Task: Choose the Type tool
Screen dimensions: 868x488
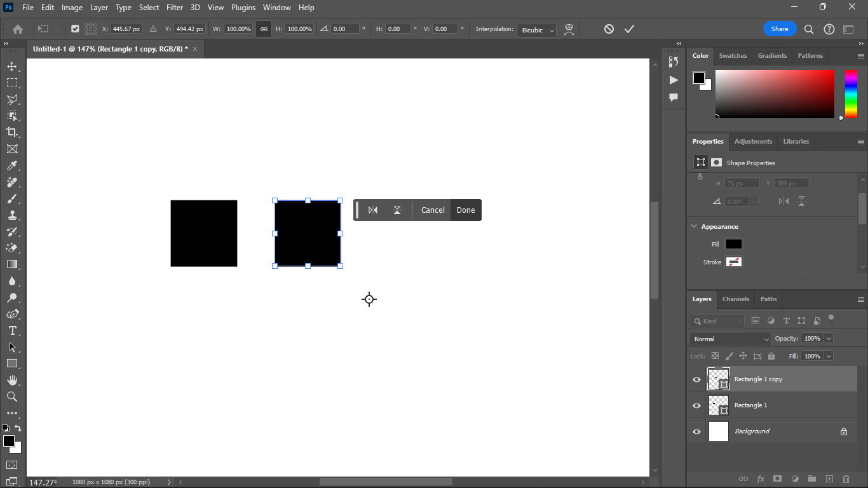Action: pyautogui.click(x=13, y=330)
